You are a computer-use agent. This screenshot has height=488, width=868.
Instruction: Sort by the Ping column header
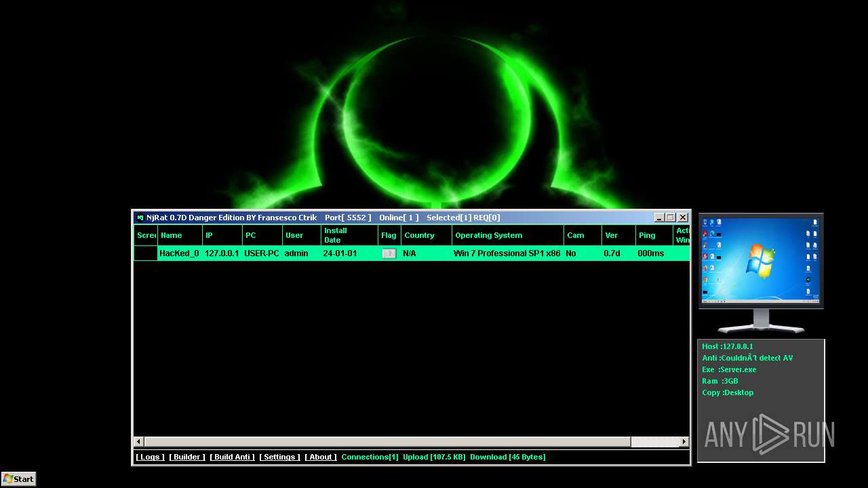point(654,235)
